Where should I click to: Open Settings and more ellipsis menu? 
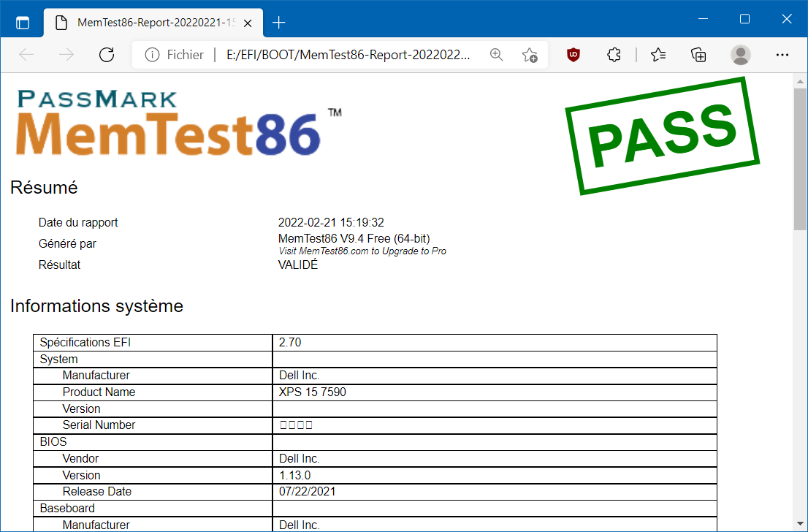coord(782,55)
